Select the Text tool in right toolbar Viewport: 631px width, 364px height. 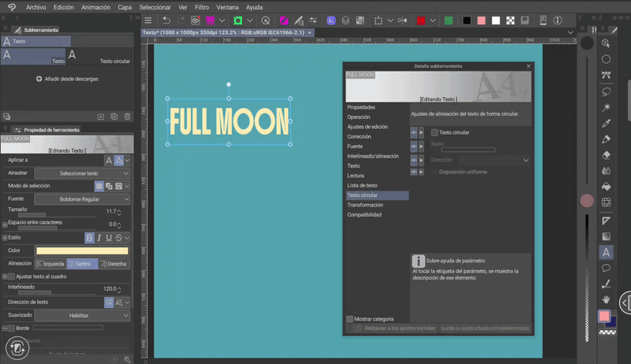point(606,252)
